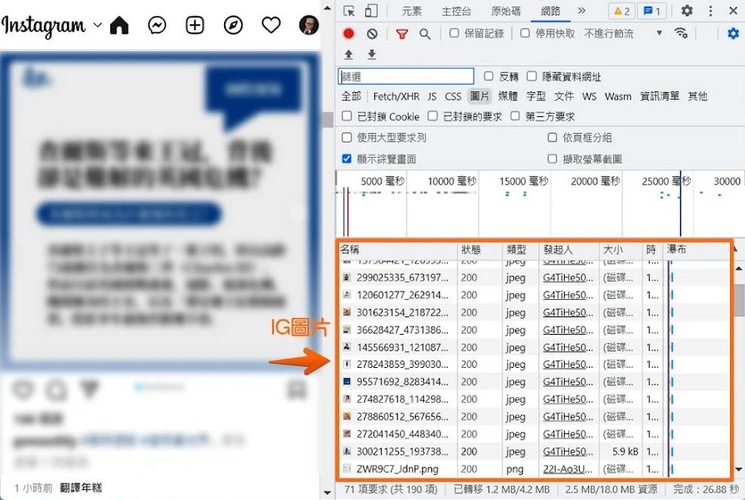This screenshot has height=500, width=745.
Task: Open the Network panel settings blue gear
Action: pos(733,33)
